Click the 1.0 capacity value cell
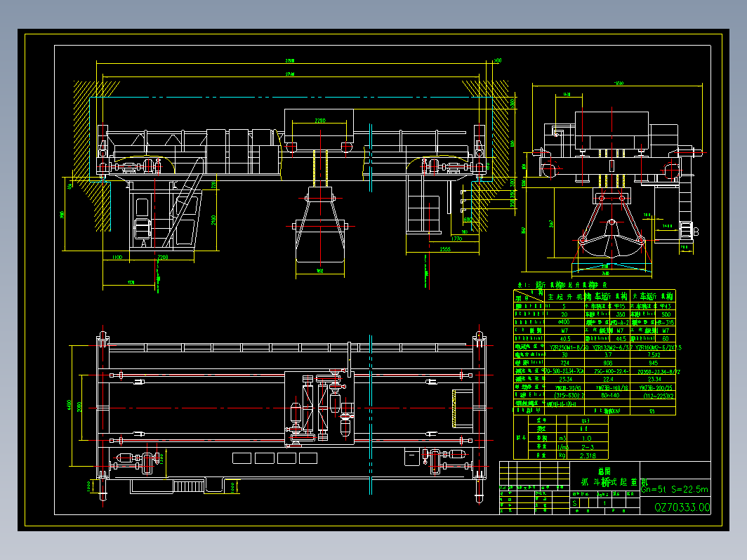Viewport: 747px width, 560px height. [586, 439]
